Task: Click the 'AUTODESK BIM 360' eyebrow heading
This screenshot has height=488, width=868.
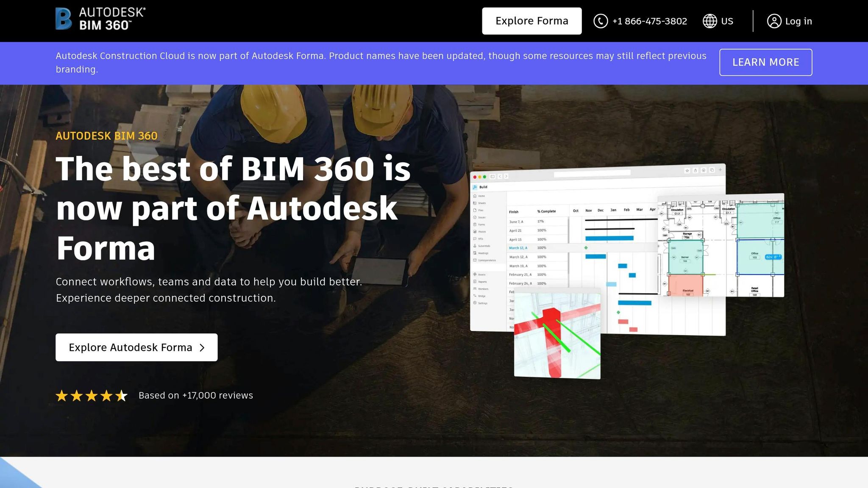Action: point(106,136)
